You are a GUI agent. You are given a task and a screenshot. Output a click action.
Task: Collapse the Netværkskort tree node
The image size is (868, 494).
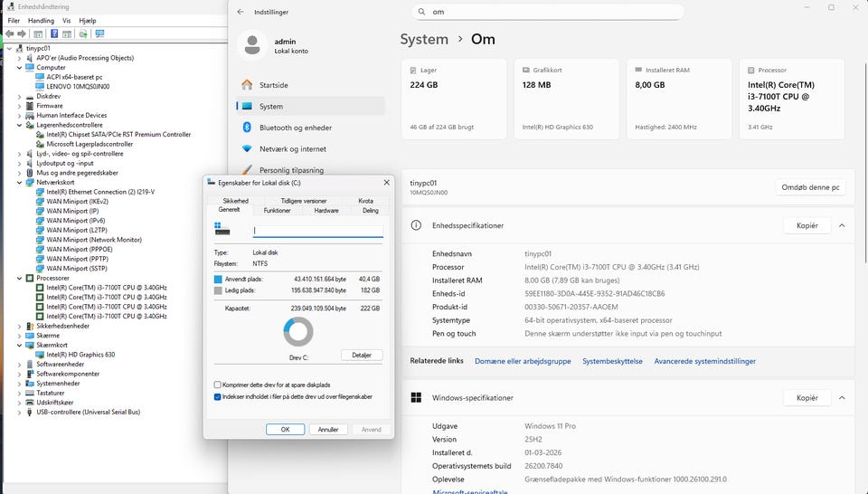coord(20,182)
